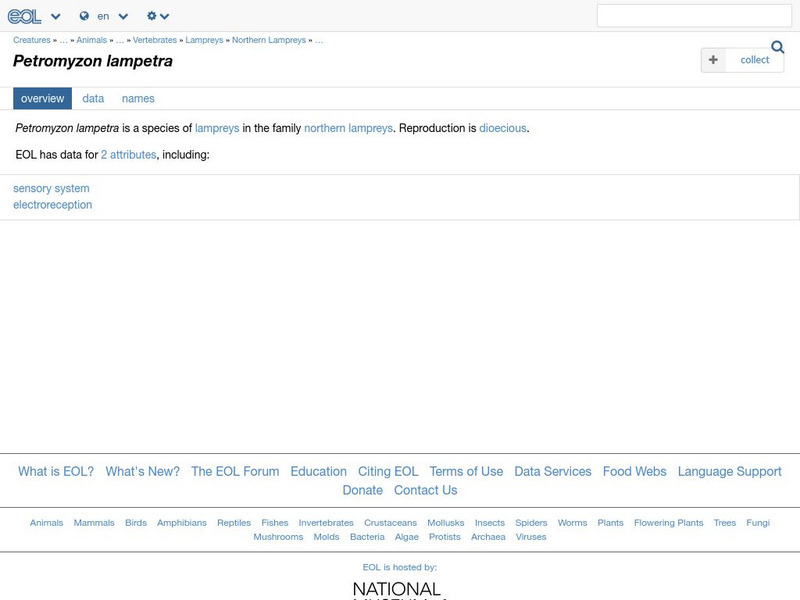
Task: Browse the Spiders category link
Action: tap(531, 522)
